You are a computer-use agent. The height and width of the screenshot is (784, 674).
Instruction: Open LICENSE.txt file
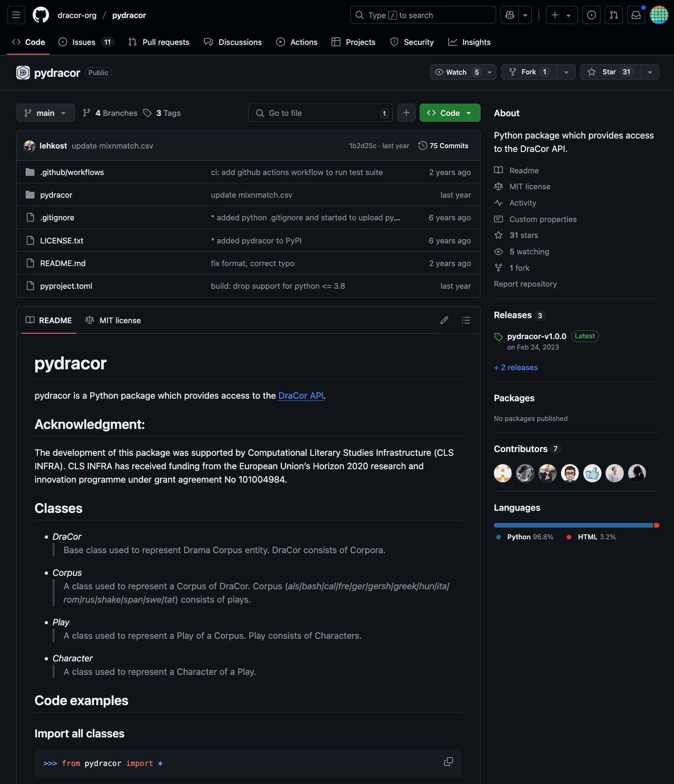62,240
